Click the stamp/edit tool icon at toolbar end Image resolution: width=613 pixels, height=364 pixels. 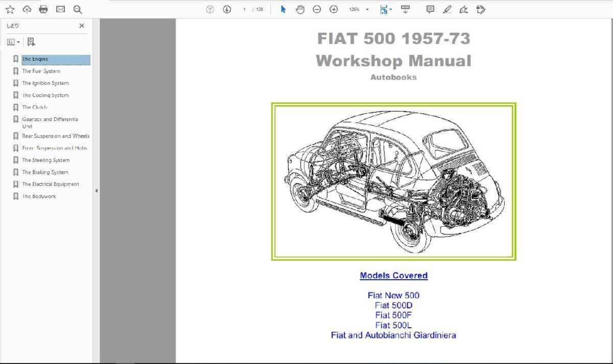(x=480, y=9)
